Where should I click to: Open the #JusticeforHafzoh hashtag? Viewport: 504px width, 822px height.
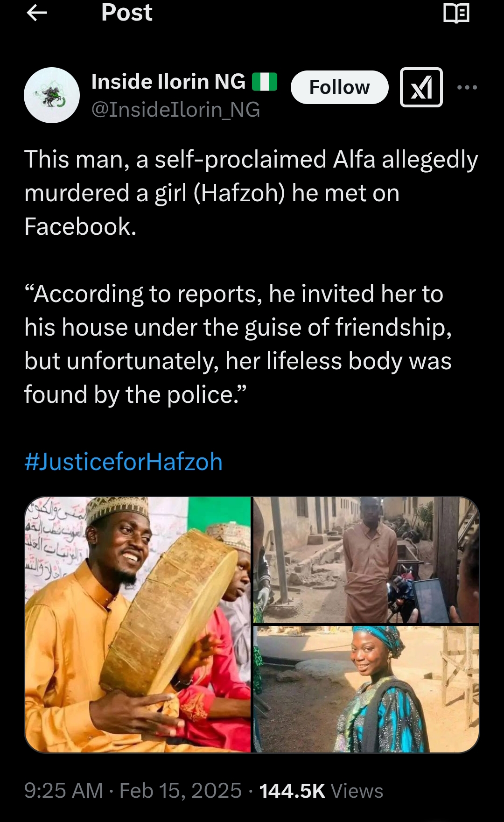124,462
